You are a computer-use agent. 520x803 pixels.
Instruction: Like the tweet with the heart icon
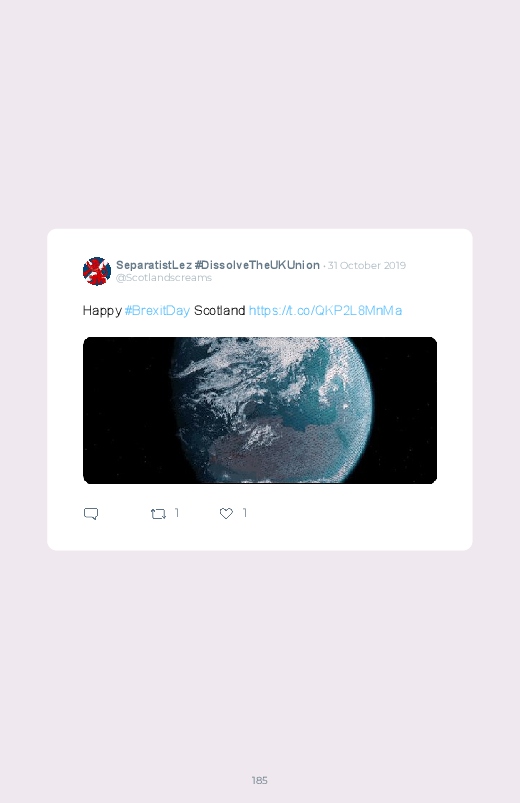[226, 513]
